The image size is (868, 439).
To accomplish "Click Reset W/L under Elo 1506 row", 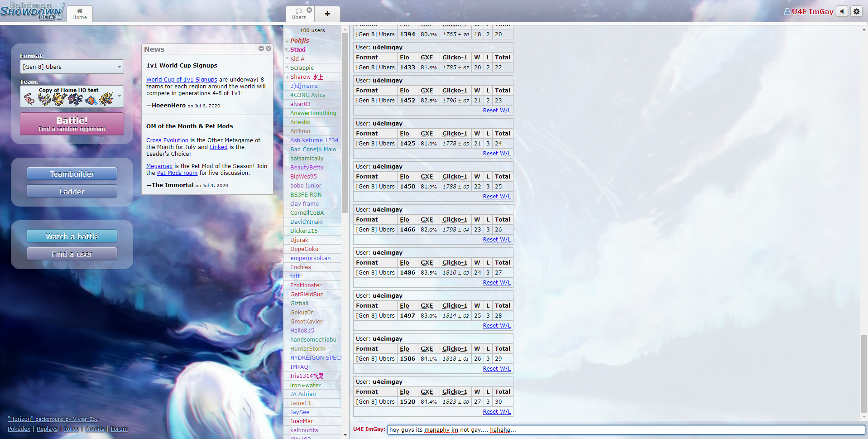I will click(497, 368).
